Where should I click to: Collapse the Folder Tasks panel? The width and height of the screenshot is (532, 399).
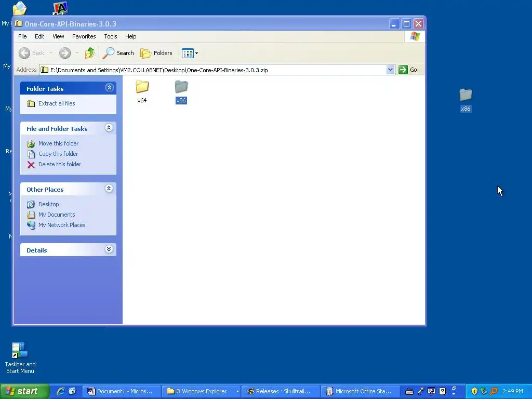pos(109,88)
